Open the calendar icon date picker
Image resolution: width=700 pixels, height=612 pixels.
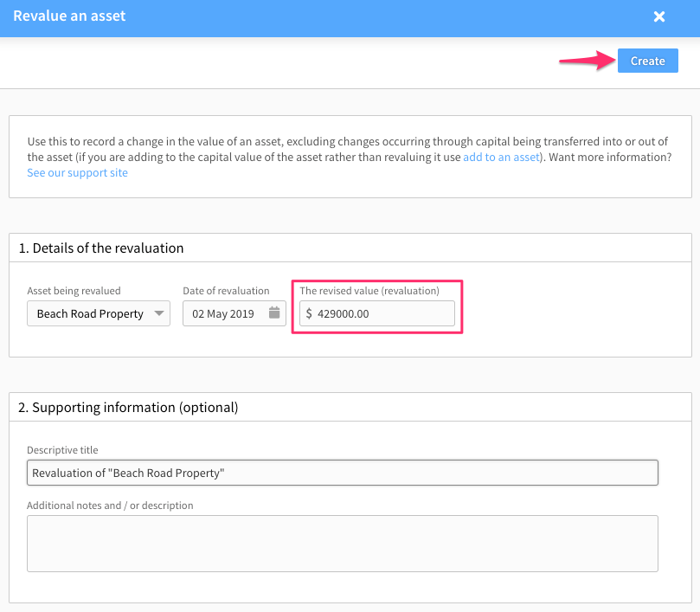click(x=274, y=312)
